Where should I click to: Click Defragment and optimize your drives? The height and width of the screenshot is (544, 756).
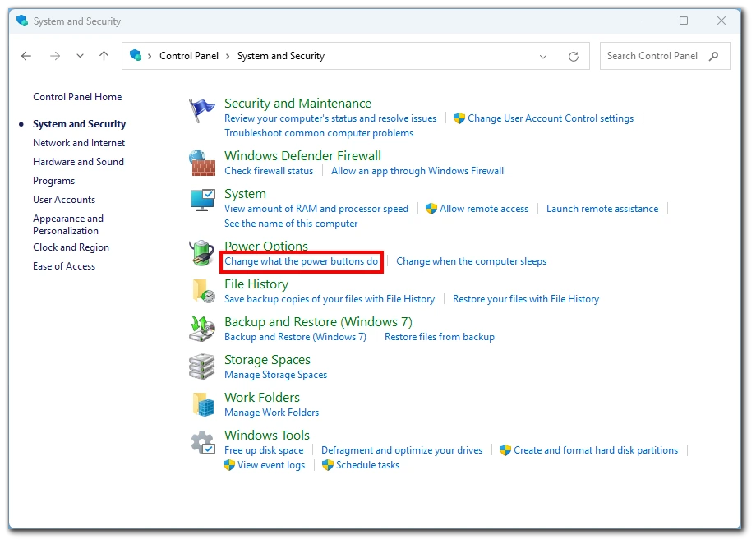(x=402, y=450)
